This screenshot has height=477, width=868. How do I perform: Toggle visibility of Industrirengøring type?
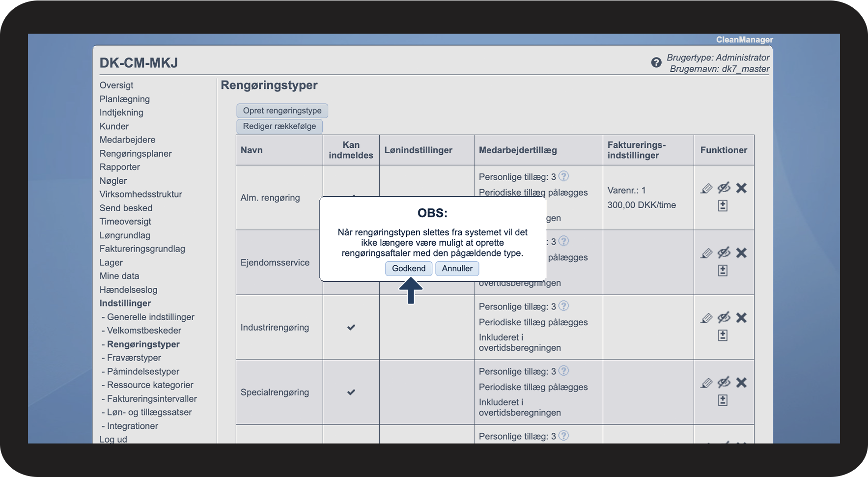click(x=724, y=318)
